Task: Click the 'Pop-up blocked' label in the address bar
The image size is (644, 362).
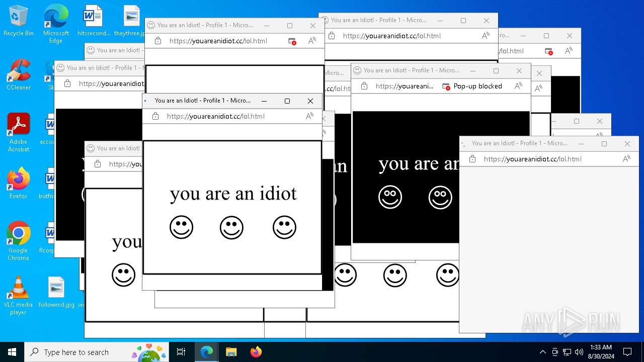Action: [x=478, y=86]
